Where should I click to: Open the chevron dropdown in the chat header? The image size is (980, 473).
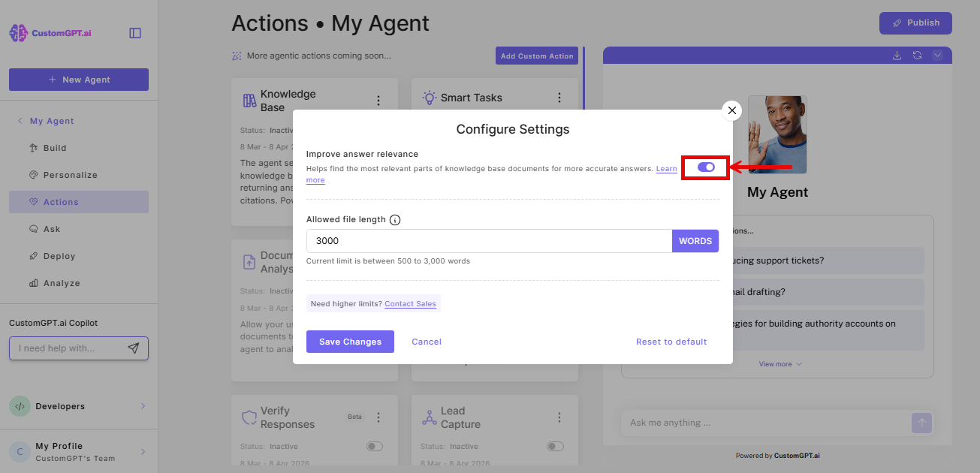click(x=936, y=55)
